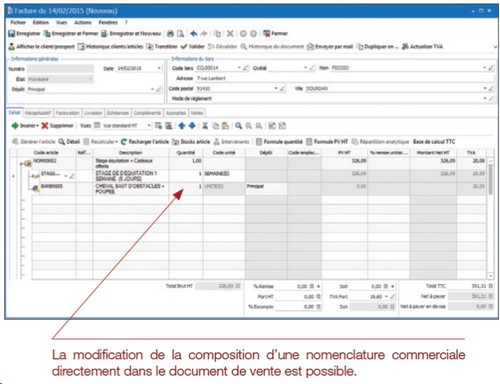Open the Date dropdown arrow
The width and height of the screenshot is (500, 384).
(x=159, y=68)
